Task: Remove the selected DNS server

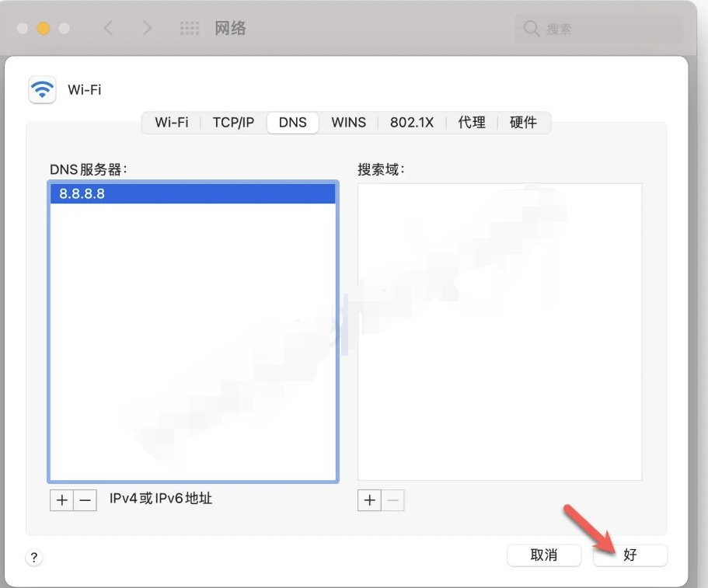Action: (x=85, y=500)
